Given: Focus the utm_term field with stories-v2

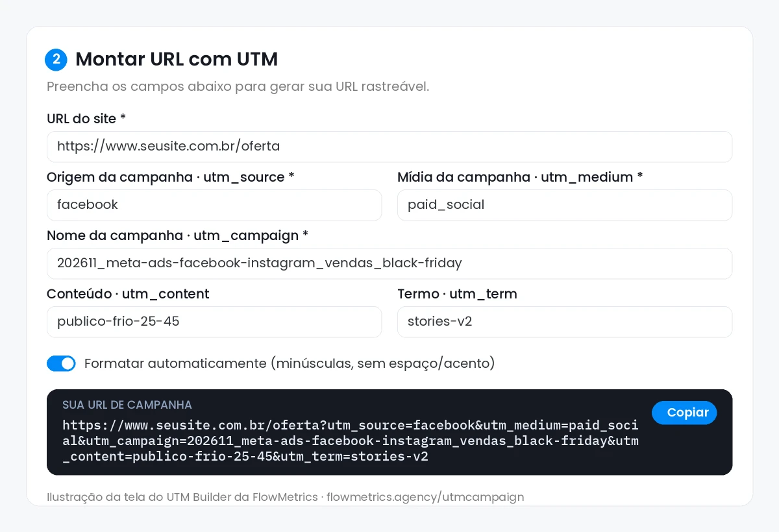Looking at the screenshot, I should click(x=565, y=322).
